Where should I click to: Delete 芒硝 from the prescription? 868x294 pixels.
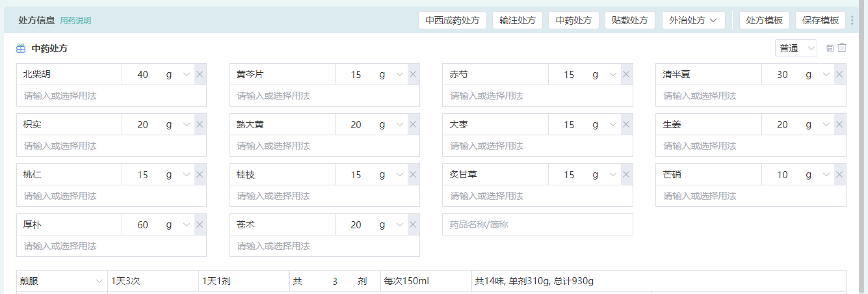839,175
